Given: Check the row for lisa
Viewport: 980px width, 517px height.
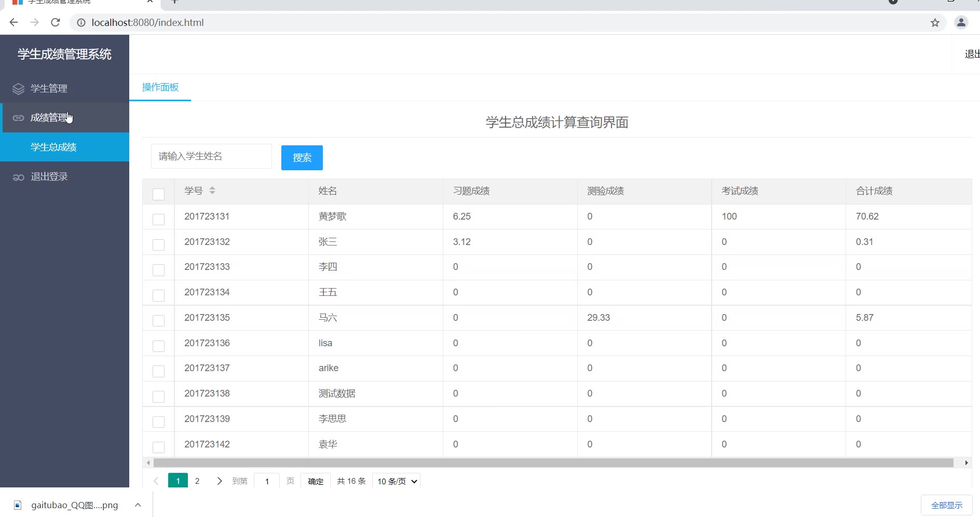Looking at the screenshot, I should pos(158,346).
